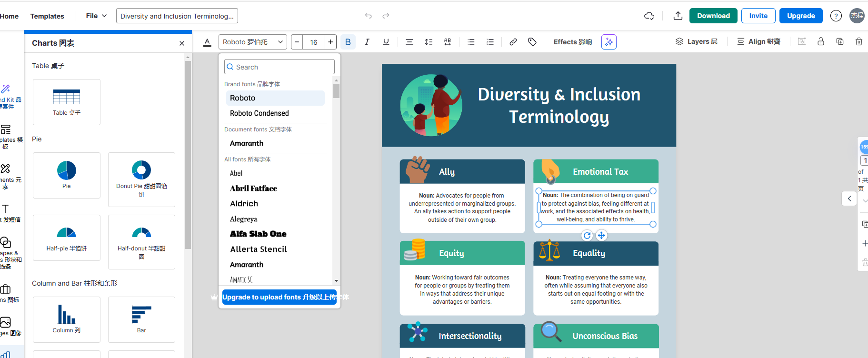Open the Align menu
868x358 pixels.
[758, 41]
